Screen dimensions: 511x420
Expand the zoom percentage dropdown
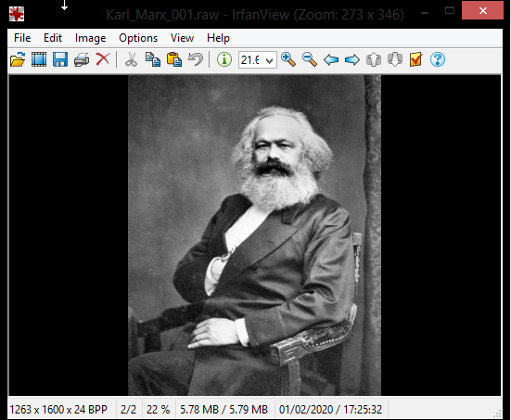coord(269,60)
